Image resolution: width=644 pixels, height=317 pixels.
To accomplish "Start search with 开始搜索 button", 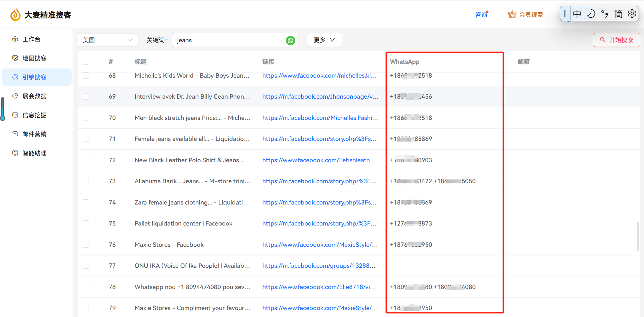I will (x=616, y=40).
